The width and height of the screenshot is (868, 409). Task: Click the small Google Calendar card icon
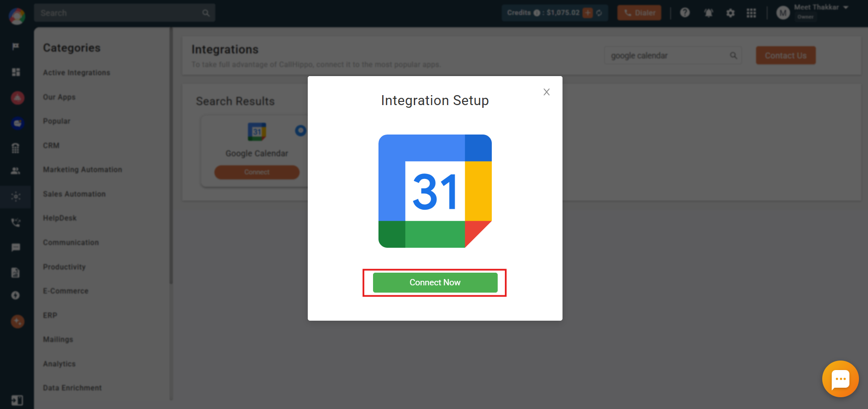click(257, 132)
